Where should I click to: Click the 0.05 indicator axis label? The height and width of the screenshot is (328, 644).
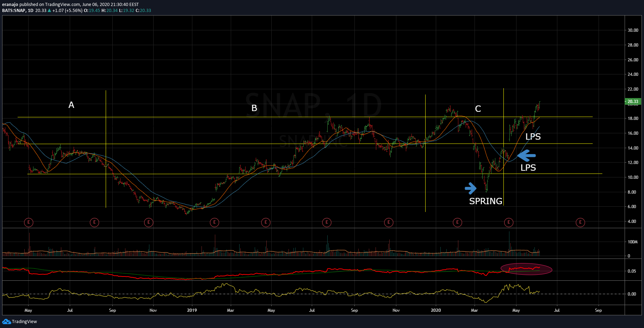632,271
